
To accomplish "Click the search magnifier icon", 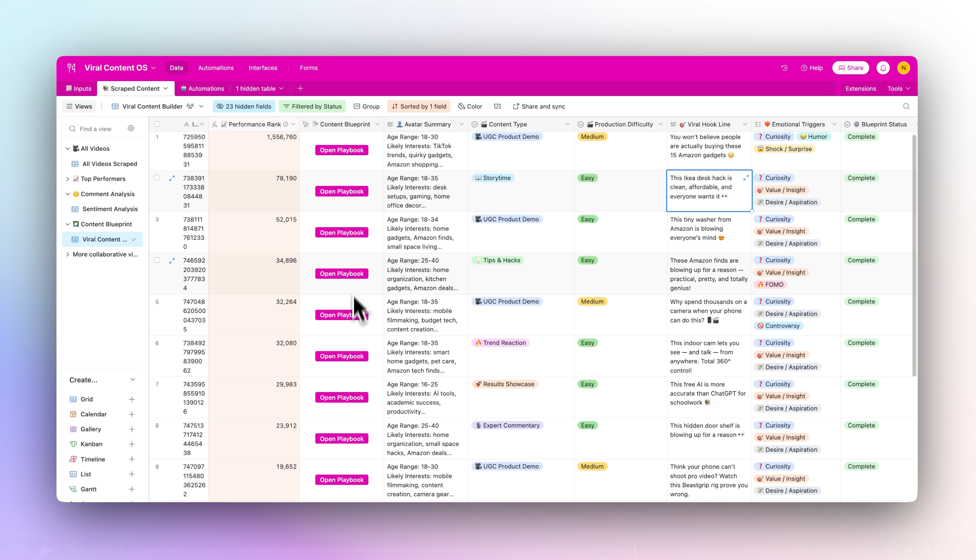I will (x=906, y=106).
